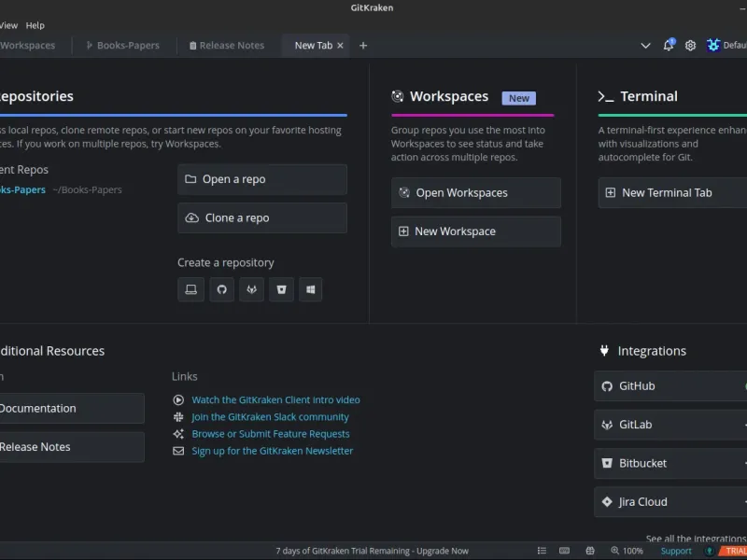
Task: Click See all the integrations link
Action: tap(696, 539)
